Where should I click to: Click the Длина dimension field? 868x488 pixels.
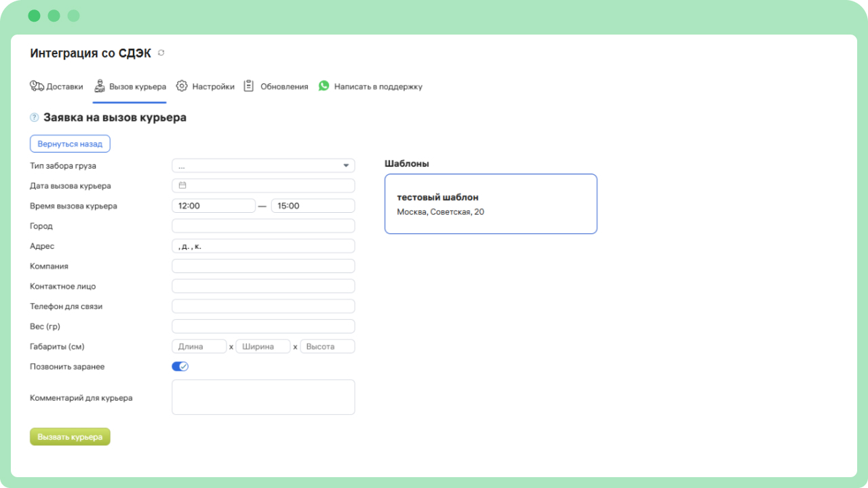pos(199,346)
